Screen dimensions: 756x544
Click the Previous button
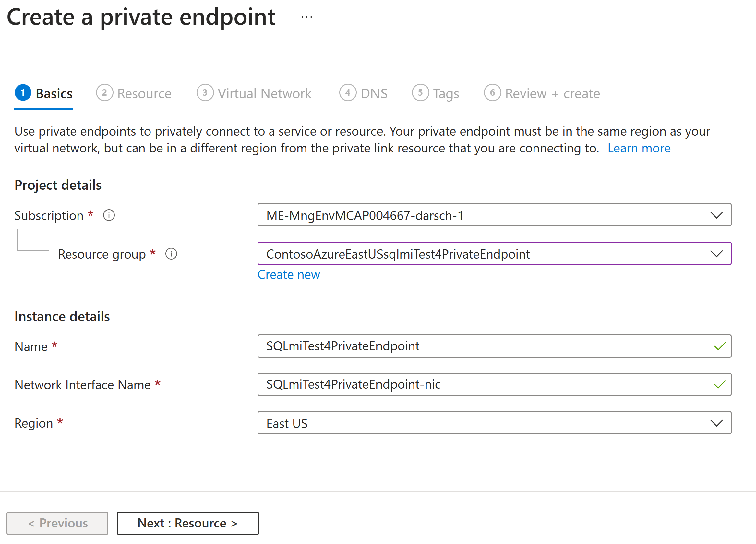click(x=57, y=523)
